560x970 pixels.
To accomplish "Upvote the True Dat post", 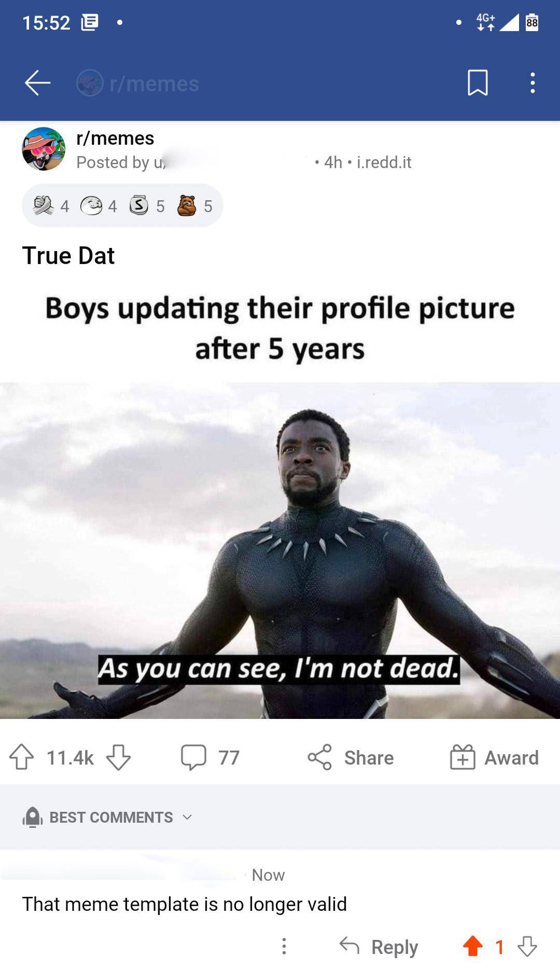I will [22, 757].
